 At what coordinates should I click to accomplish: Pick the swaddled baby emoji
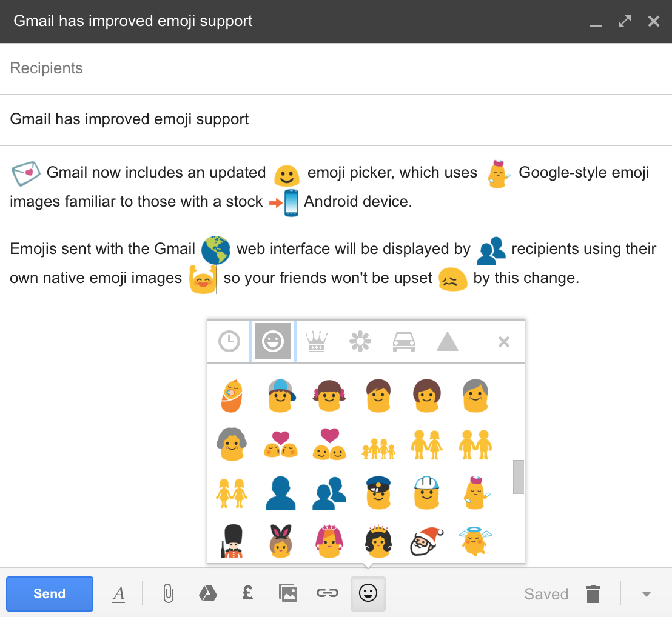click(232, 396)
